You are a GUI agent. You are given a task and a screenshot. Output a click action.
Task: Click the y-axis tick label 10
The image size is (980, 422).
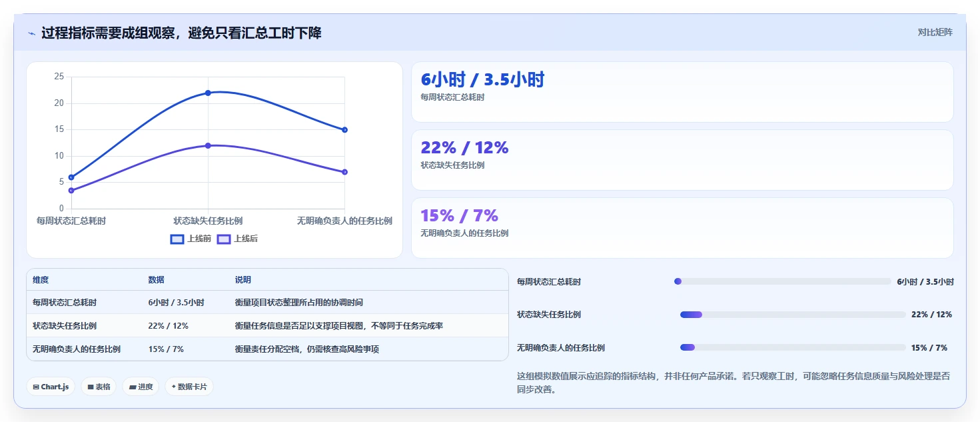(x=59, y=156)
